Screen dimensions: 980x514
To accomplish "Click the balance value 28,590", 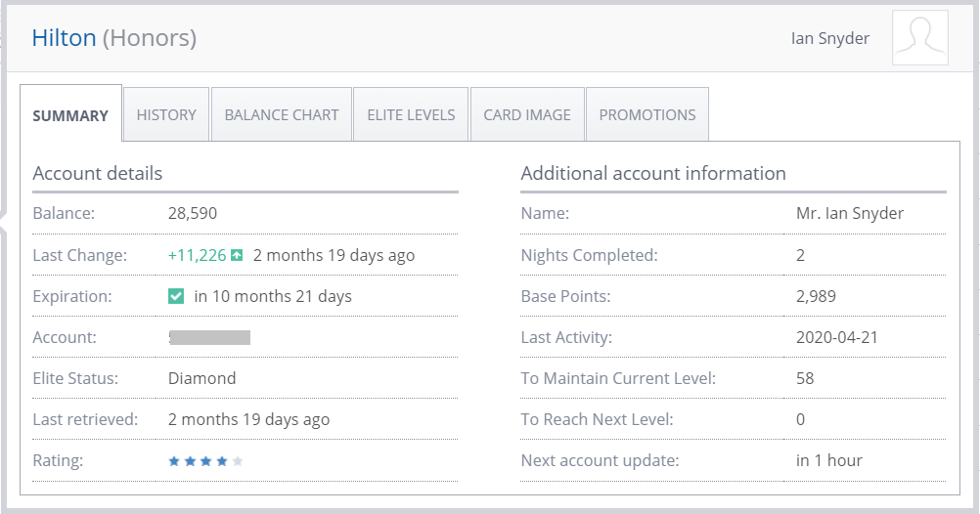I will [193, 214].
